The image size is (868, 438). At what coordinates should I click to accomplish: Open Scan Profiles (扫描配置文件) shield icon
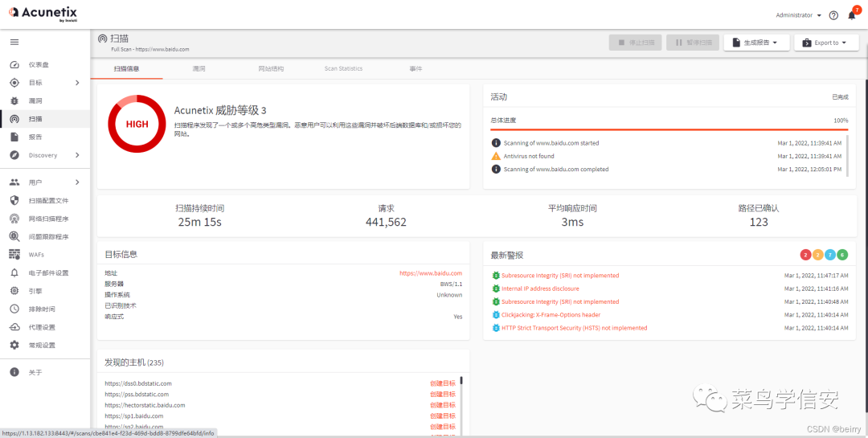[15, 200]
